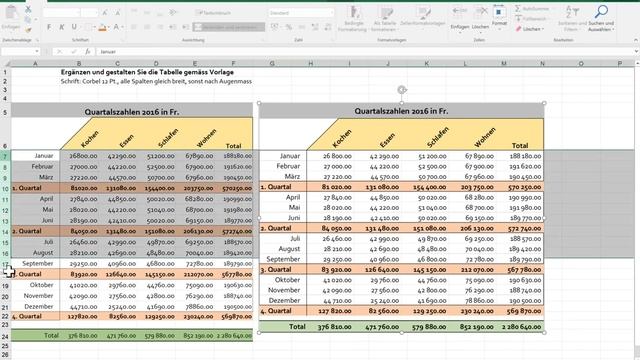Click the select-all corner of the sheet
Viewport: 640px width, 360px height.
point(6,63)
